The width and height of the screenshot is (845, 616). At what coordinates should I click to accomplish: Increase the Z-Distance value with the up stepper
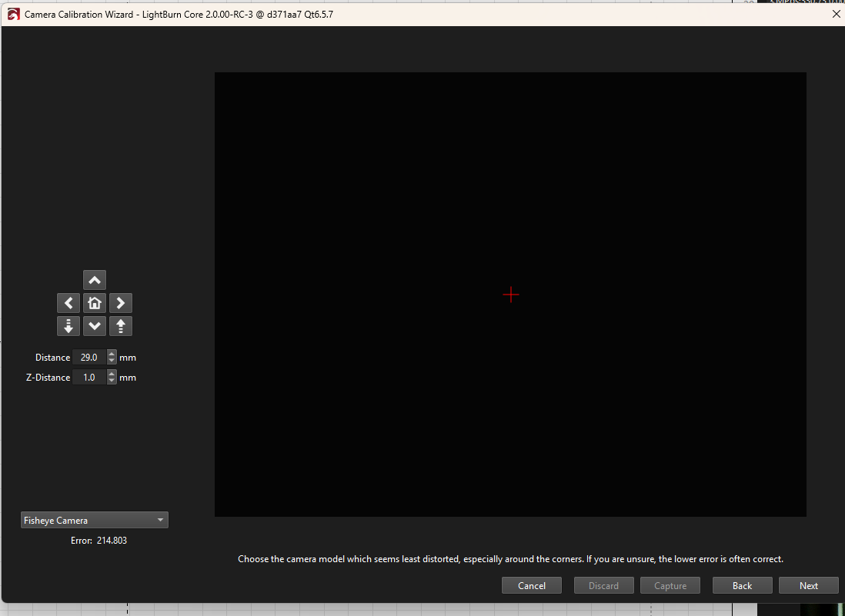[112, 374]
